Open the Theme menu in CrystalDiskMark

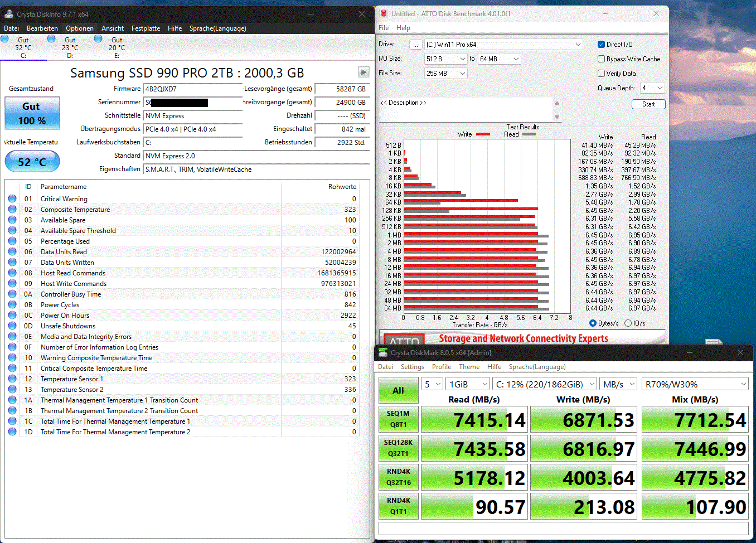click(469, 366)
